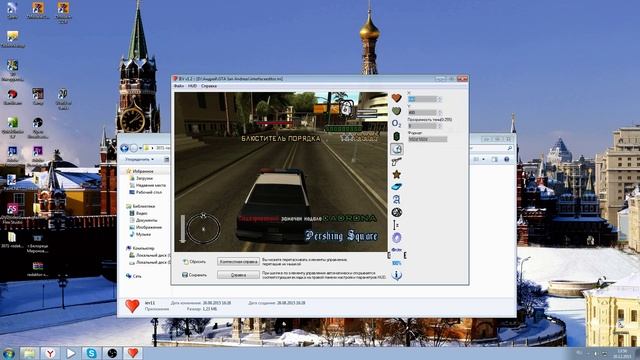The height and width of the screenshot is (360, 640).
Task: Click the Сохранить save button
Action: coord(194,275)
